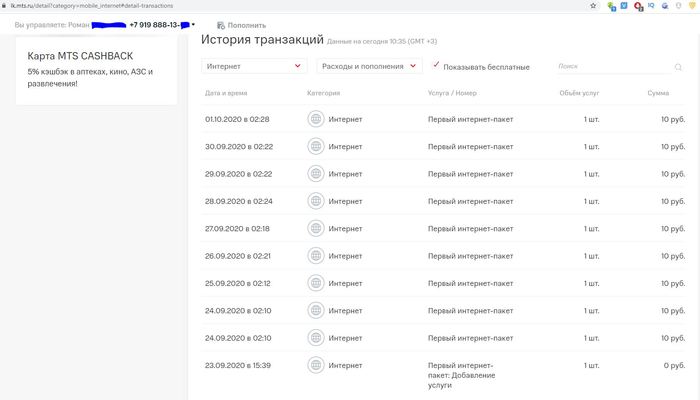This screenshot has width=700, height=400.
Task: Click the search magnifier icon
Action: point(678,67)
